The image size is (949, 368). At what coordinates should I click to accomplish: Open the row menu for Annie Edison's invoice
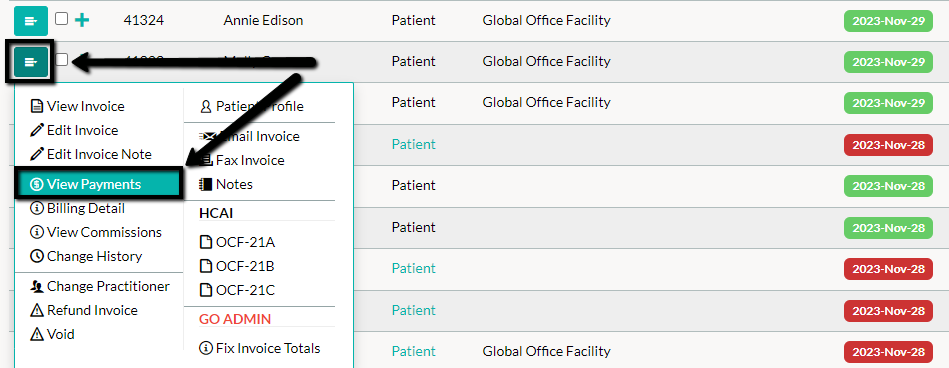click(31, 21)
